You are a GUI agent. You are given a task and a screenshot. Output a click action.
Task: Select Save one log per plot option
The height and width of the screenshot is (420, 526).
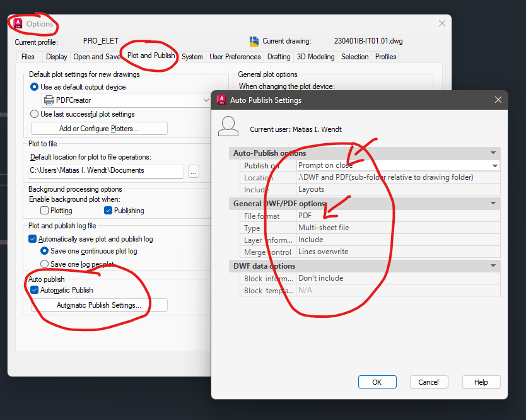44,264
